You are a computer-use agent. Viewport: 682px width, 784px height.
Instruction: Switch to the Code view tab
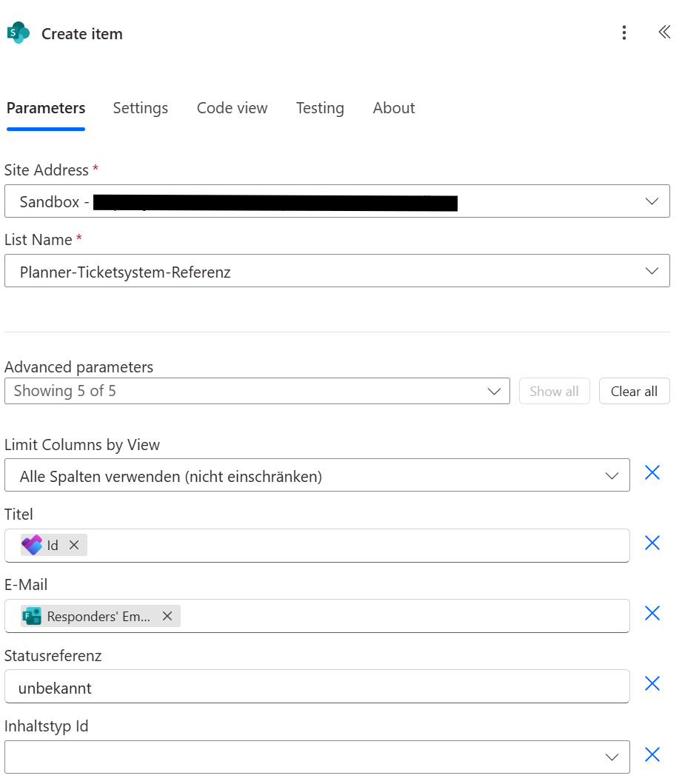pyautogui.click(x=232, y=108)
